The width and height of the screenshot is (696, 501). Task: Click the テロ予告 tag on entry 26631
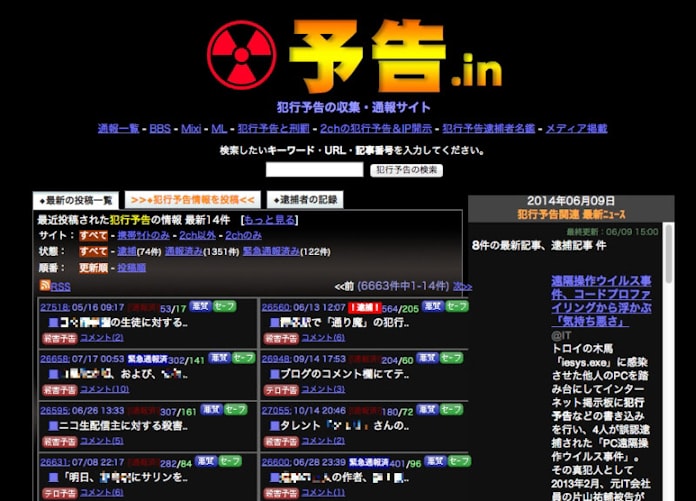(x=60, y=493)
